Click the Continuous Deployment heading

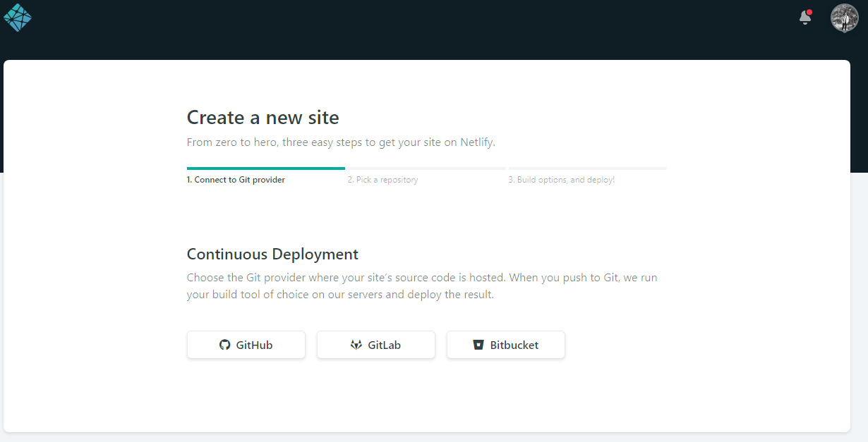[x=272, y=254]
